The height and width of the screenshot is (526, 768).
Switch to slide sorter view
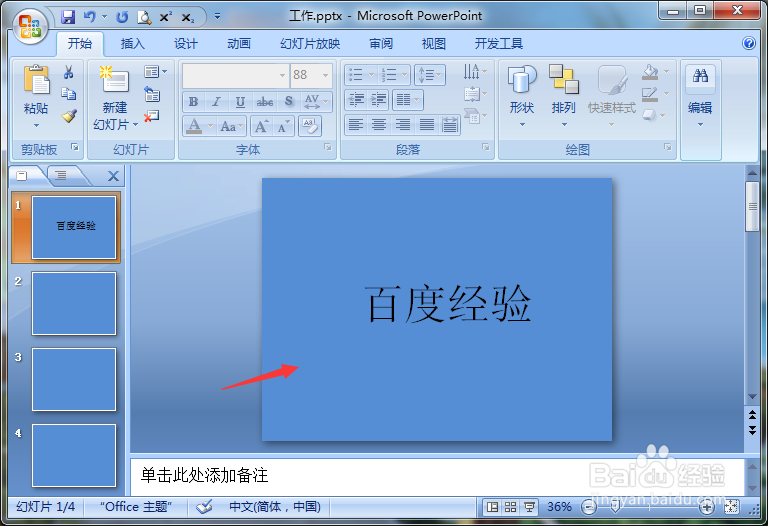(510, 507)
